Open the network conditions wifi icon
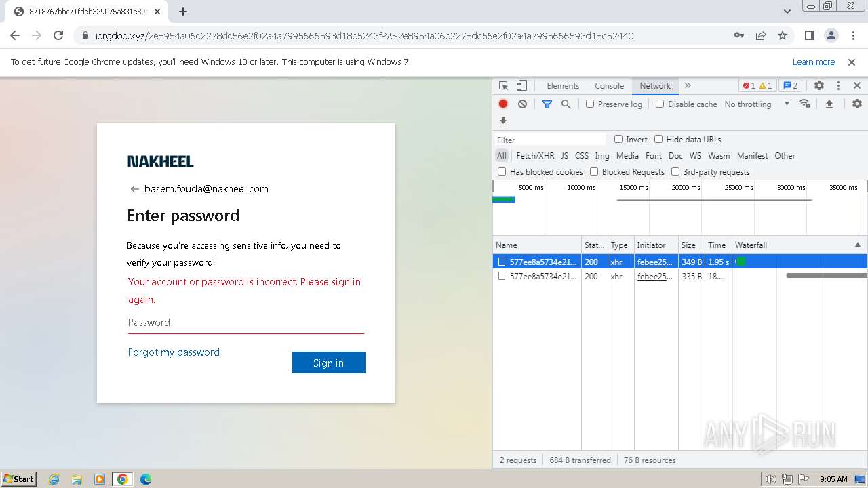 [x=805, y=104]
